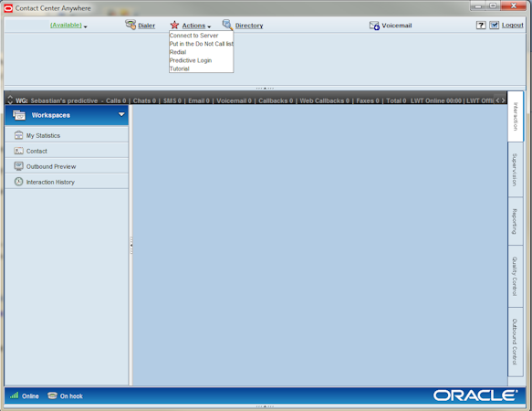This screenshot has height=411, width=532.
Task: Click the Actions star icon
Action: 174,25
